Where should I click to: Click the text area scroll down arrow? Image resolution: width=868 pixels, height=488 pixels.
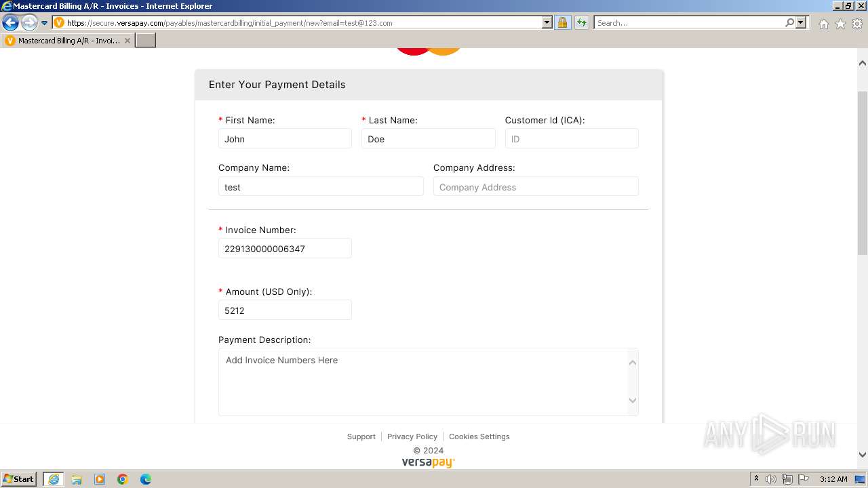632,401
